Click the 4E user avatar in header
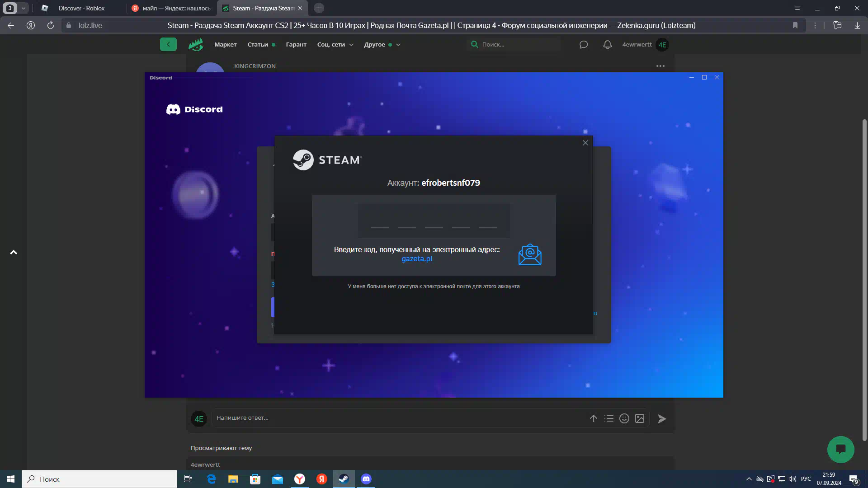Viewport: 868px width, 488px height. tap(662, 45)
